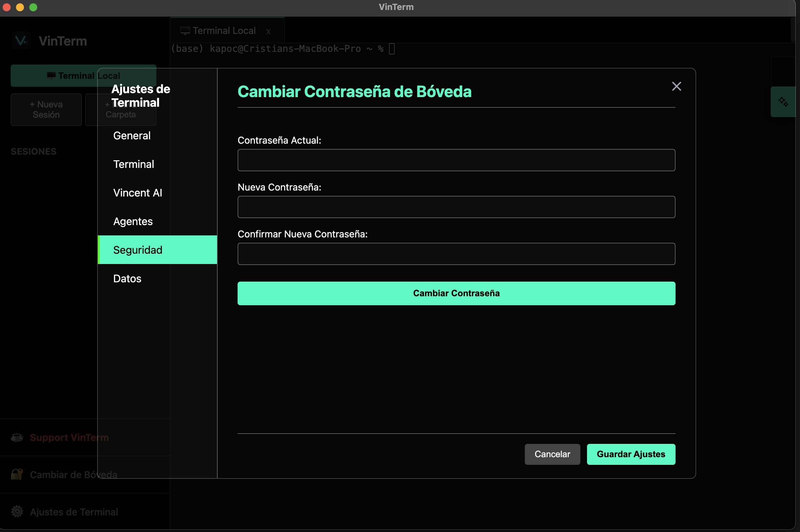Click the Nueva Sesión button in sidebar
Viewport: 800px width, 532px height.
pyautogui.click(x=46, y=110)
